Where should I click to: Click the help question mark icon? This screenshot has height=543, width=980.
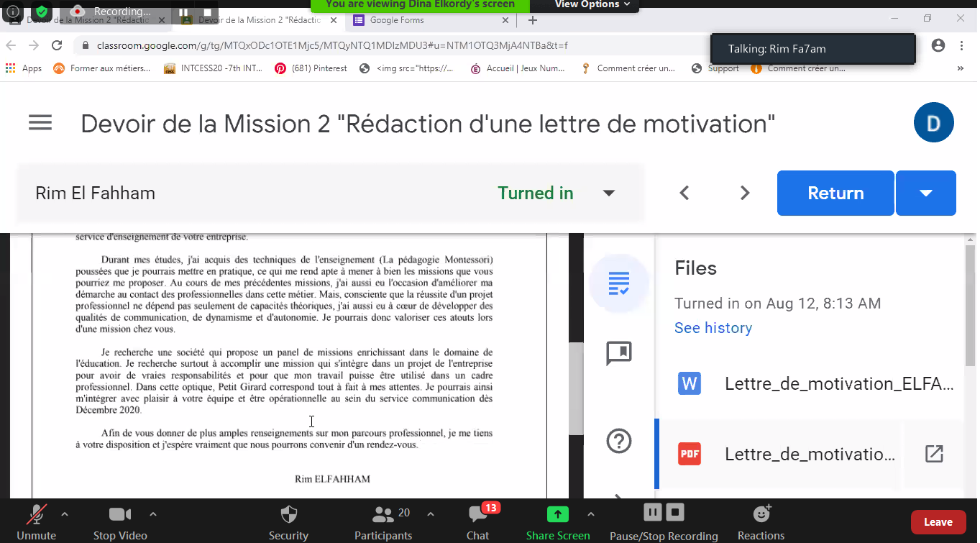tap(618, 440)
